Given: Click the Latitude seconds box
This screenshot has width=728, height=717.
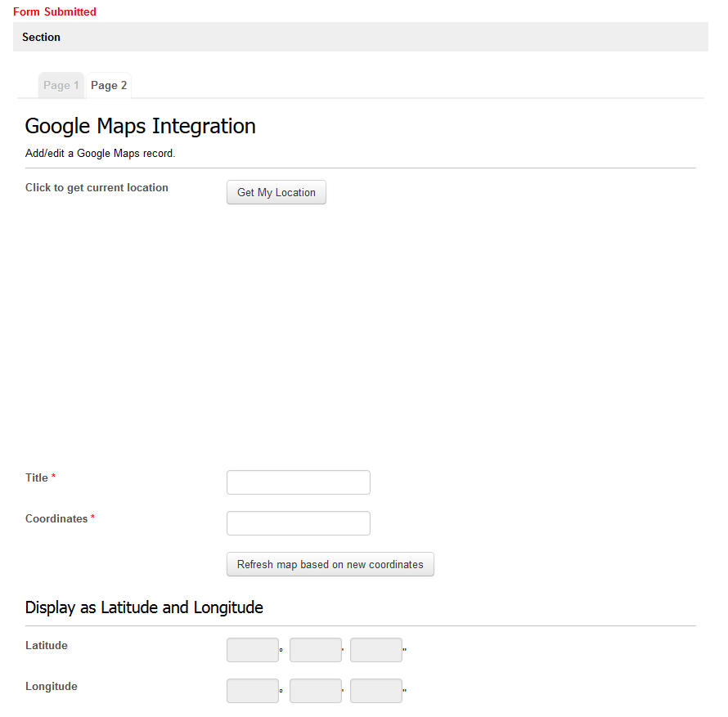Looking at the screenshot, I should click(x=375, y=650).
